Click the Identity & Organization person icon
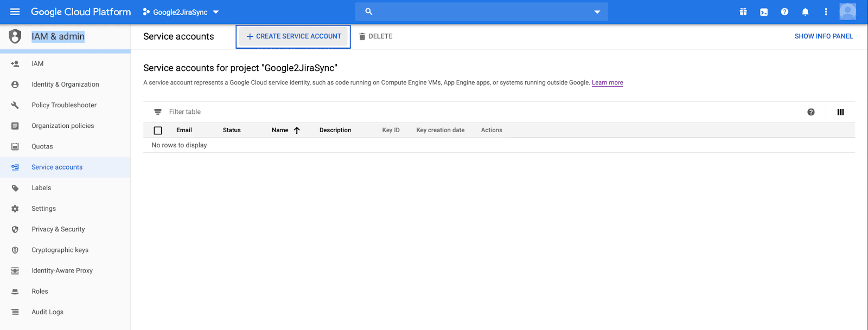The height and width of the screenshot is (330, 868). (15, 85)
